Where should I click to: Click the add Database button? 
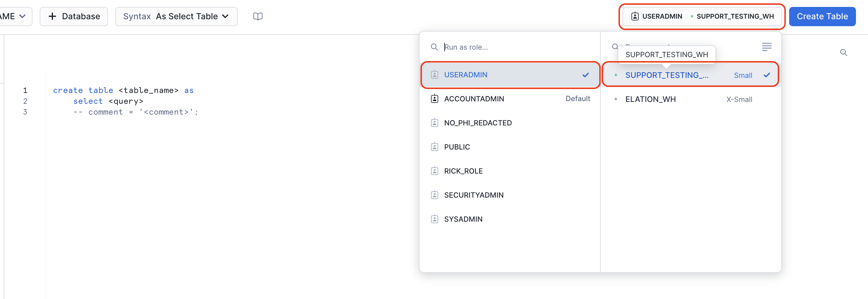(74, 17)
